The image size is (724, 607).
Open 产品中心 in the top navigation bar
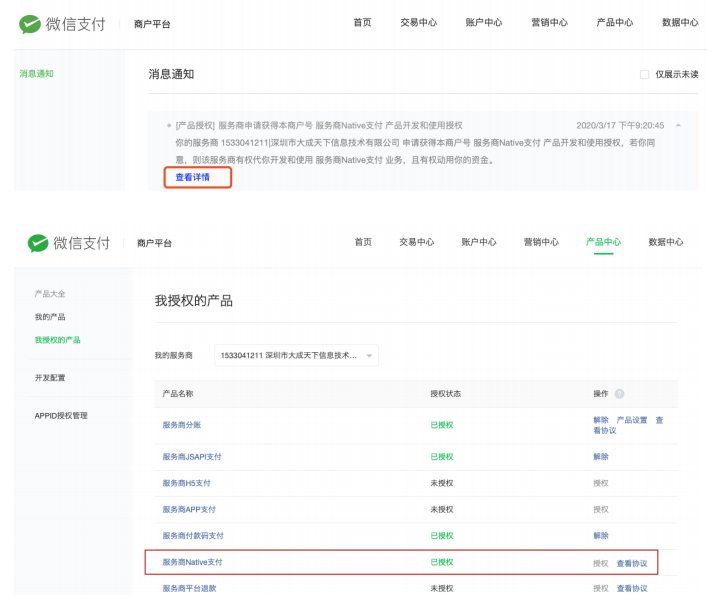coord(615,22)
